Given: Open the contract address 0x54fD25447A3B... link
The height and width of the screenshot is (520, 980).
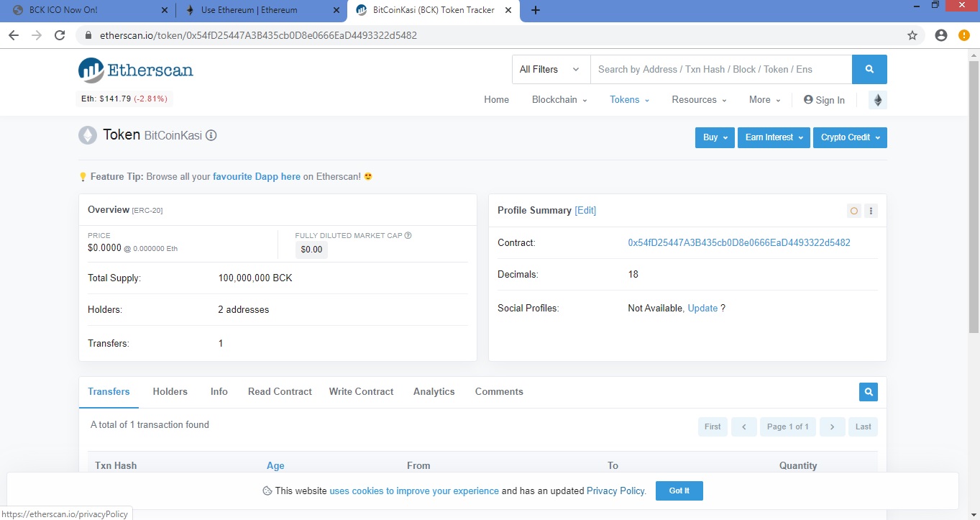Looking at the screenshot, I should tap(739, 243).
